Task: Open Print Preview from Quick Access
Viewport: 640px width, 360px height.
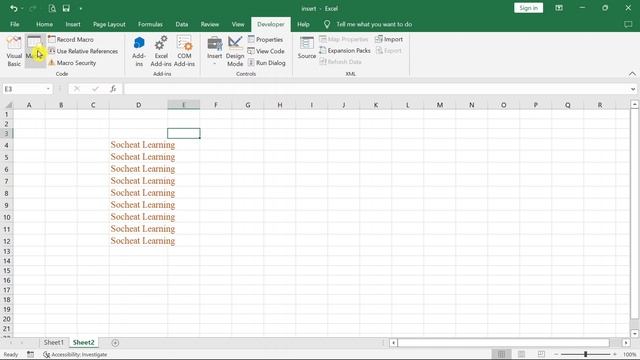Action: [52, 8]
